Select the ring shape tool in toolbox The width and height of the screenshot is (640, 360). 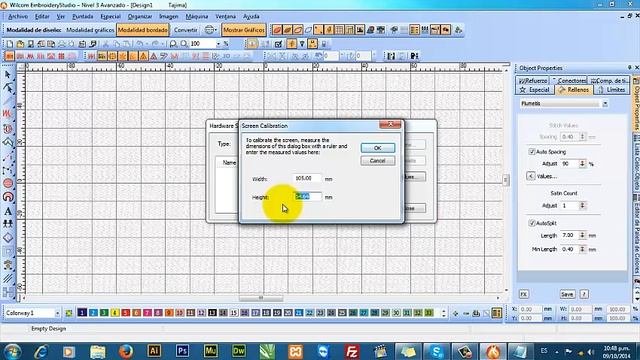(8, 197)
